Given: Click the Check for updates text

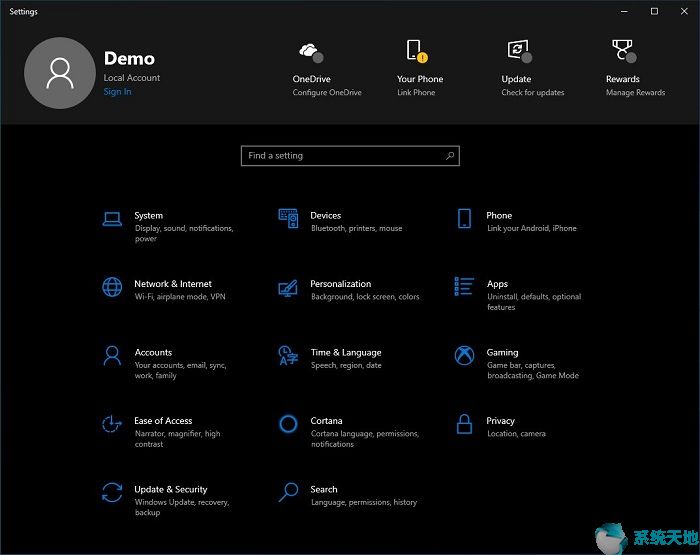Looking at the screenshot, I should pyautogui.click(x=533, y=92).
